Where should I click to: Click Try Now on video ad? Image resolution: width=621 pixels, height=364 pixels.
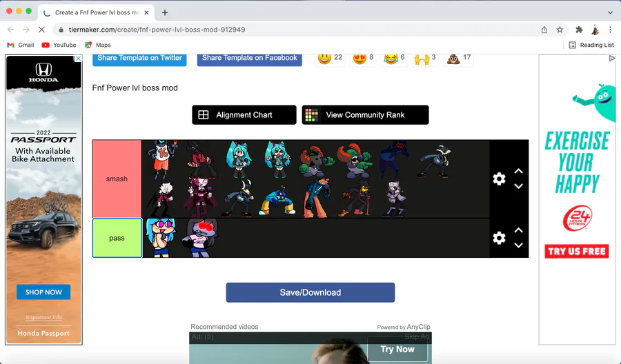coord(397,350)
